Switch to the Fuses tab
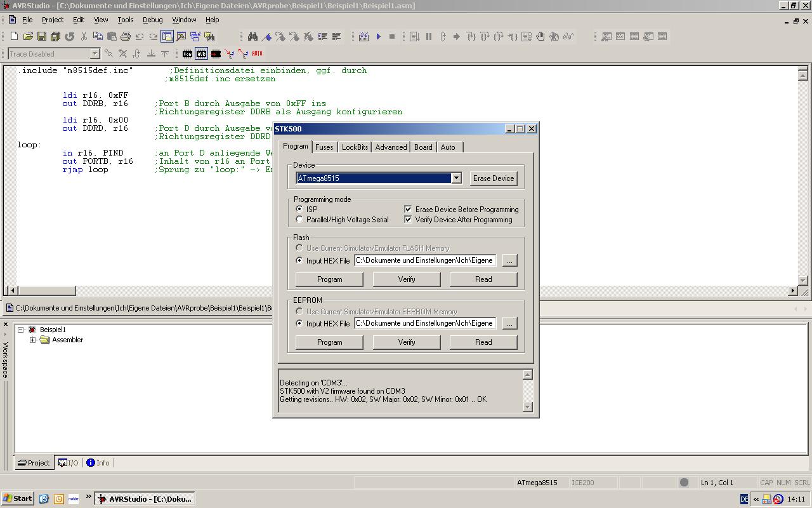Viewport: 812px width, 508px height. pyautogui.click(x=324, y=147)
